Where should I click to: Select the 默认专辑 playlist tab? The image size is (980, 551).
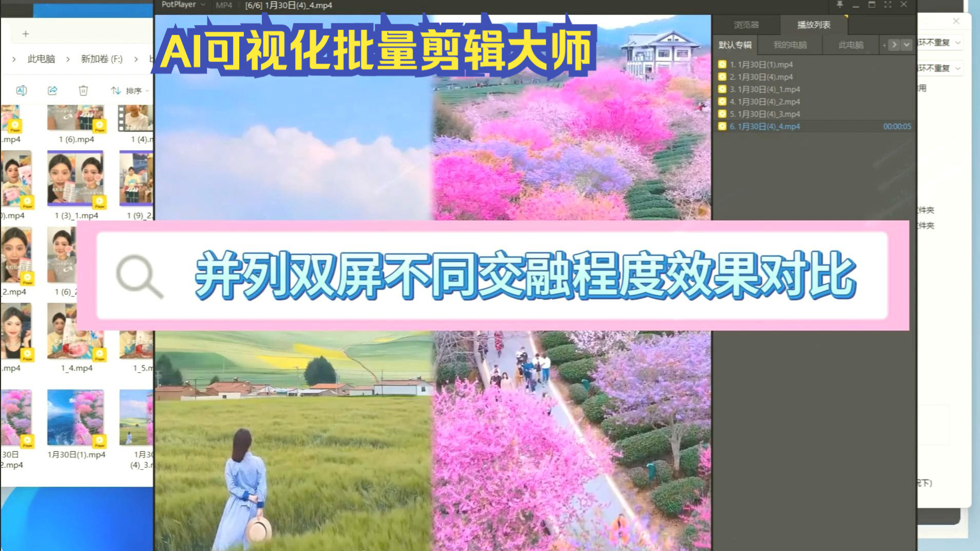[x=735, y=45]
